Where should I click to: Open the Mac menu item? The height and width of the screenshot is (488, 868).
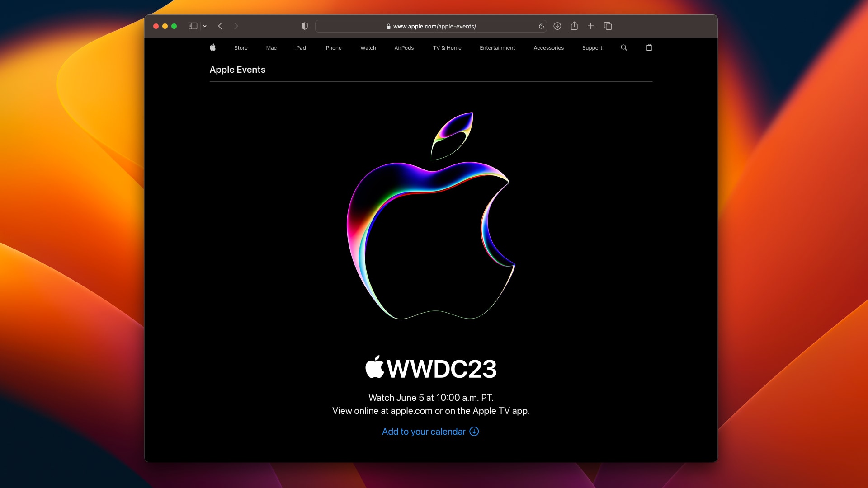pyautogui.click(x=271, y=48)
